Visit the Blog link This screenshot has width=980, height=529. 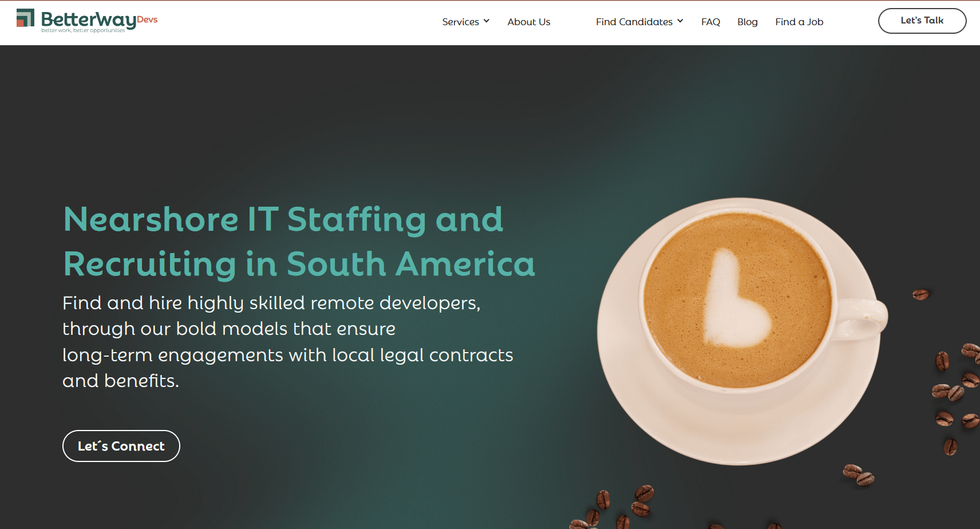(x=747, y=22)
